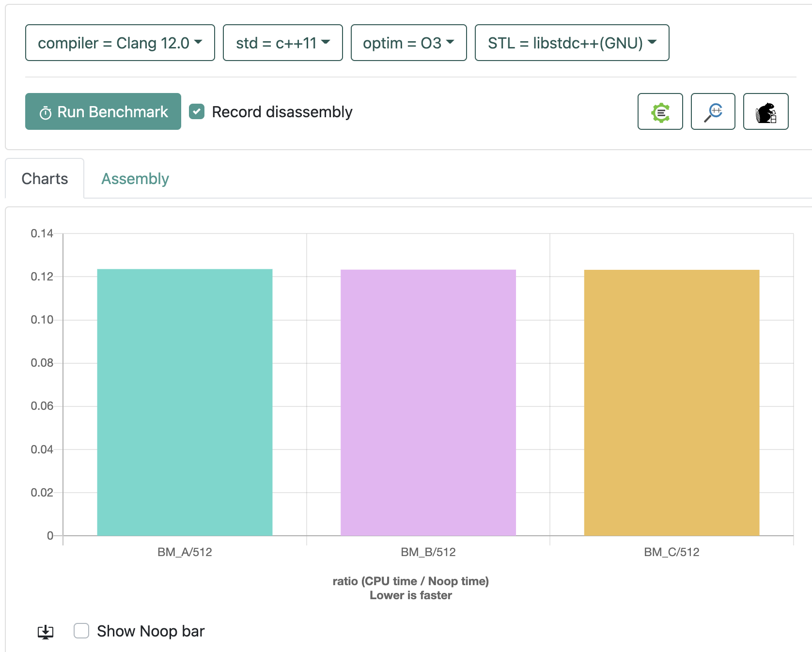This screenshot has height=652, width=812.
Task: Open the optim = O3 dropdown
Action: [x=409, y=43]
